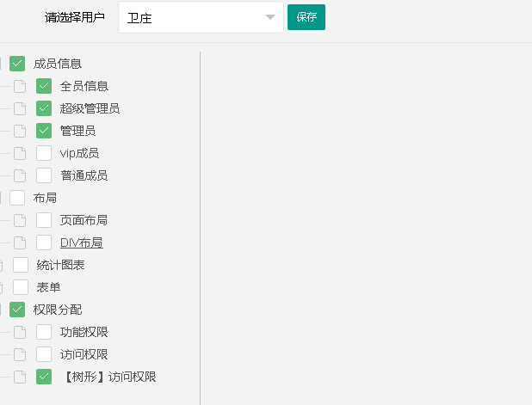Uncheck the 【树形】访问权限 checkbox
532x405 pixels.
pyautogui.click(x=44, y=377)
